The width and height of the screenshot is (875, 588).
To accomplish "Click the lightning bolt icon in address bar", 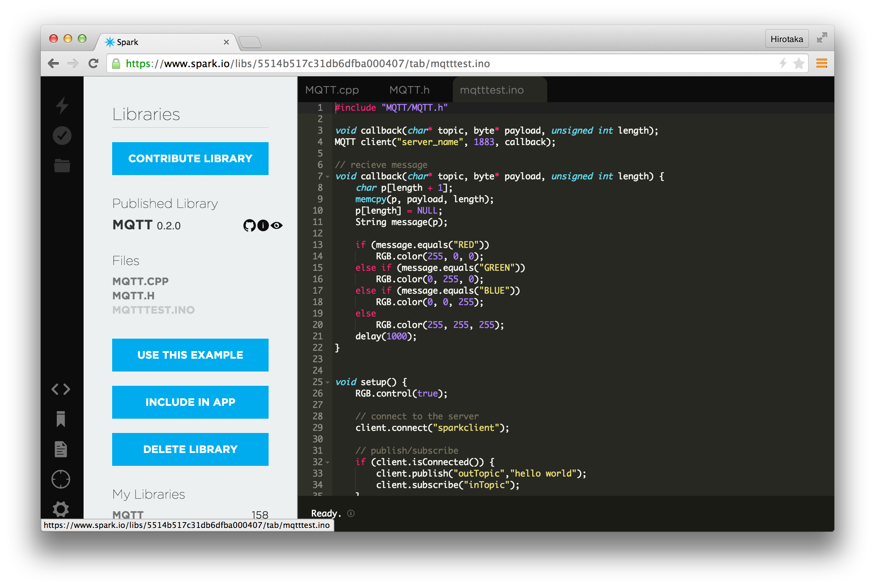I will tap(783, 63).
